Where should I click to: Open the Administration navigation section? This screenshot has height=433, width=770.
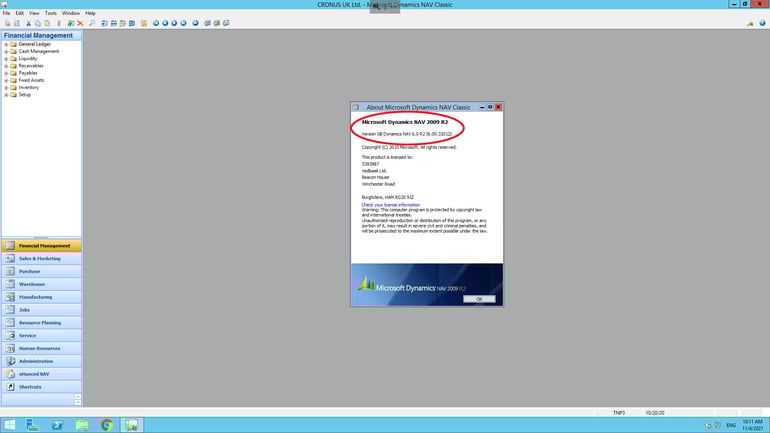[x=35, y=361]
